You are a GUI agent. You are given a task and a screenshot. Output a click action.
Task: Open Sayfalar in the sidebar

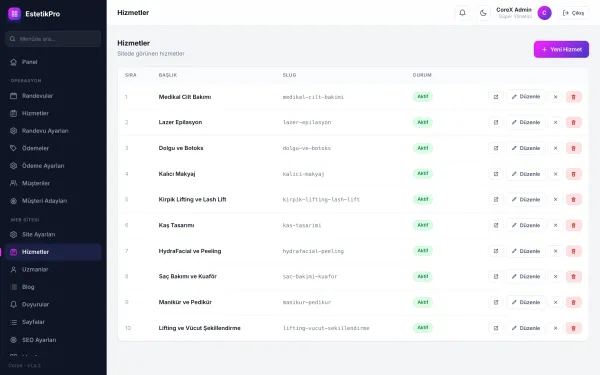[x=53, y=322]
